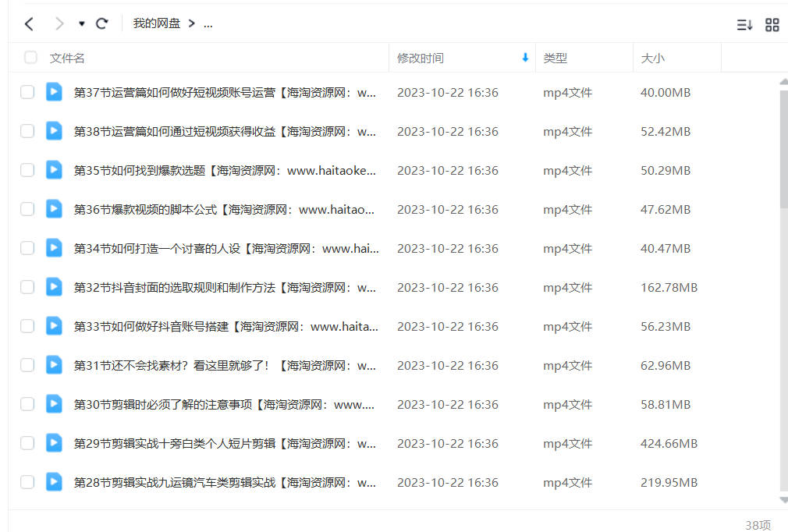Click the scrollbar down arrow
The width and height of the screenshot is (788, 532).
tap(784, 500)
